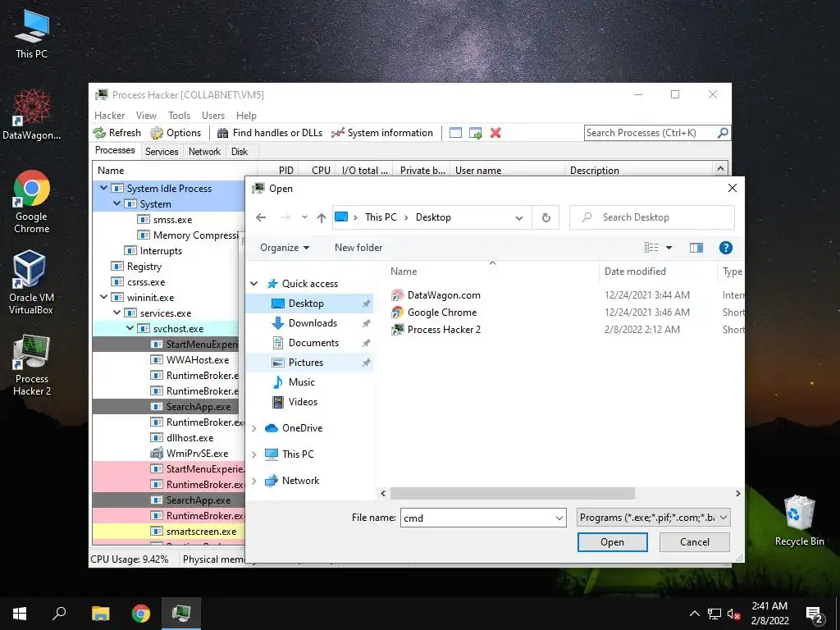Click the Refresh toolbar button in Process Hacker

(116, 133)
